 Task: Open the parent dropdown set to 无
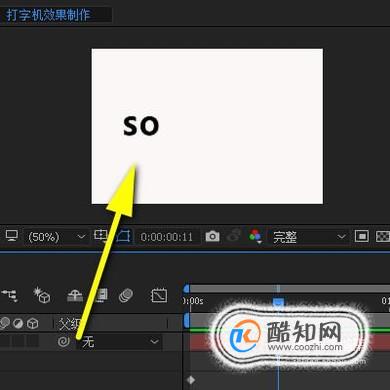[x=120, y=342]
